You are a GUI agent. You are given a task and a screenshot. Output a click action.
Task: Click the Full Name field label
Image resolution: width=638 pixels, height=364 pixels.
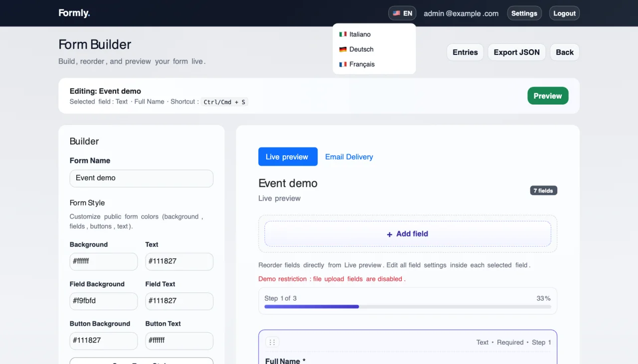[x=285, y=361]
